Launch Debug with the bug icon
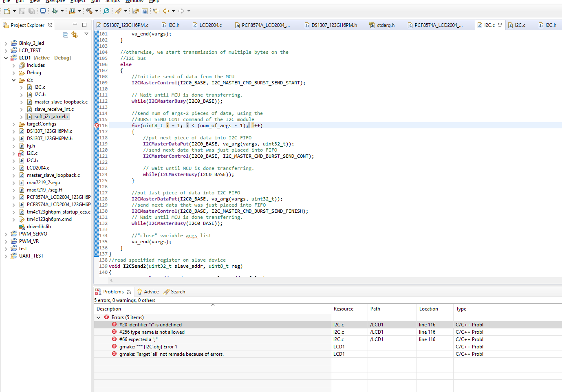 (x=55, y=11)
